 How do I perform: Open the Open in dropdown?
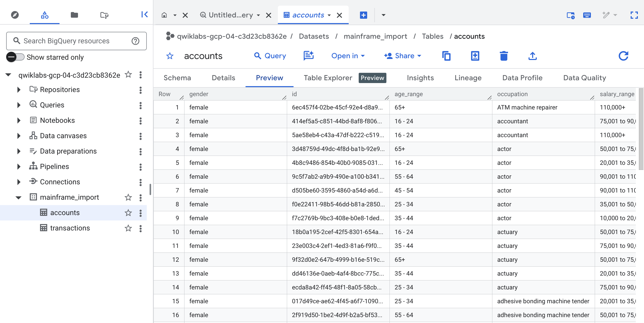point(348,56)
